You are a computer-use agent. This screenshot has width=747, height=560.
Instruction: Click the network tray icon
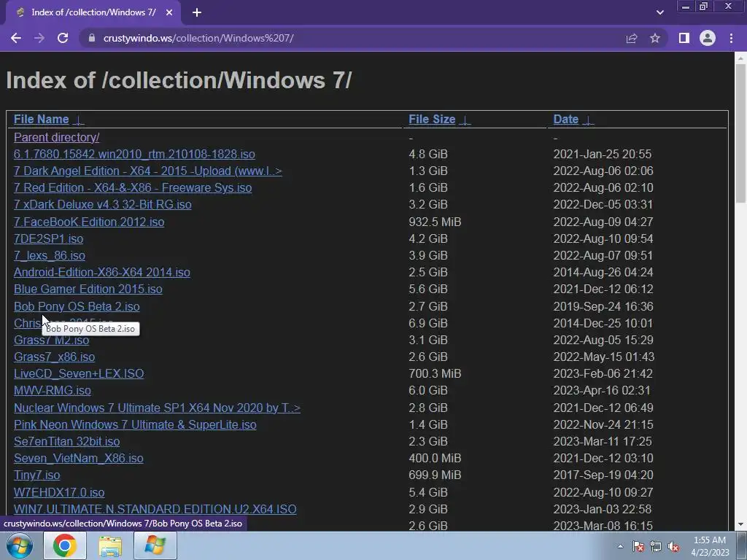(656, 546)
